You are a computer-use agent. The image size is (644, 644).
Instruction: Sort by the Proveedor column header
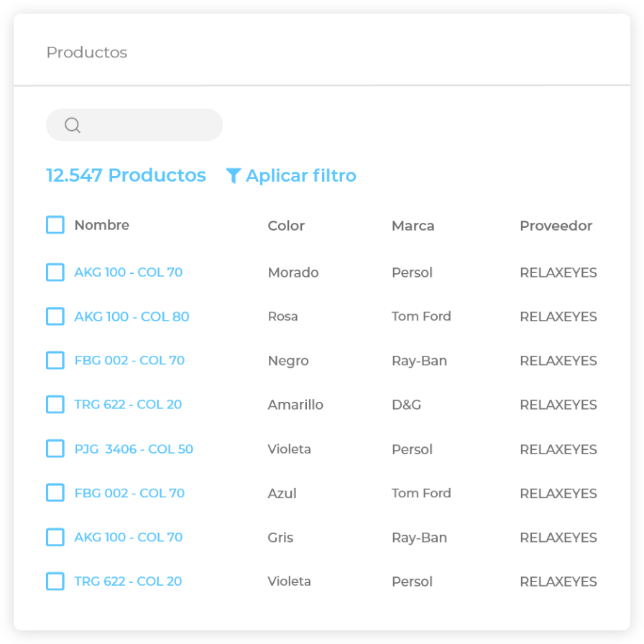(556, 226)
